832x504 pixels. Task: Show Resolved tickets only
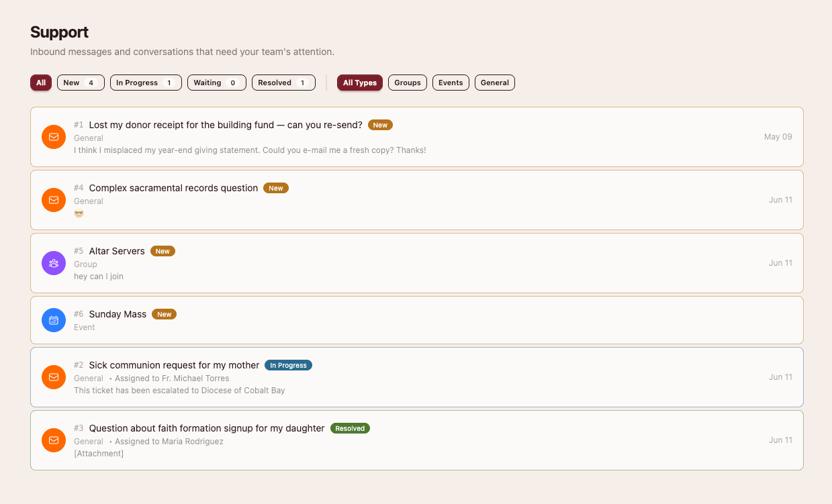(283, 83)
